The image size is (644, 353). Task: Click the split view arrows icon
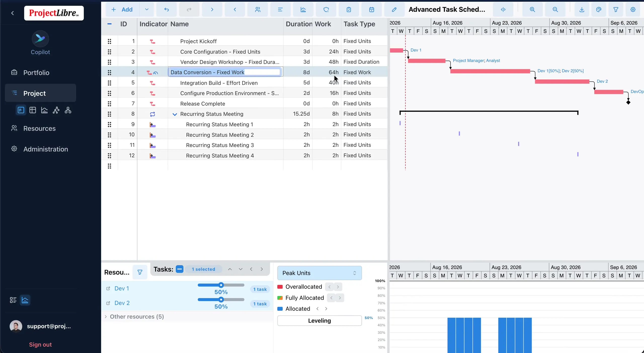[503, 10]
